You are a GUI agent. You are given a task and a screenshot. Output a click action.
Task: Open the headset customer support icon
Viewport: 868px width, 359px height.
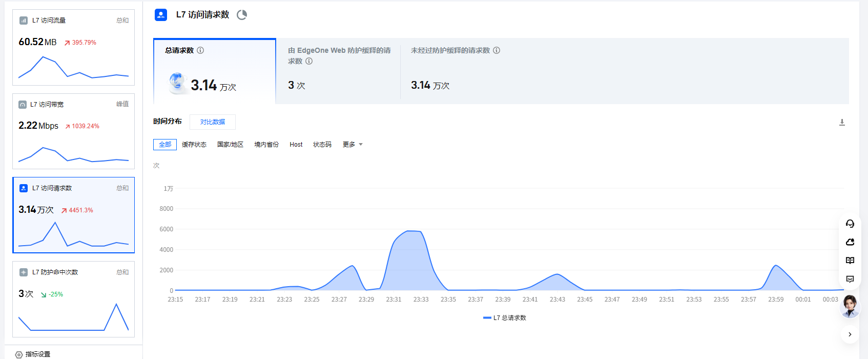(x=850, y=224)
